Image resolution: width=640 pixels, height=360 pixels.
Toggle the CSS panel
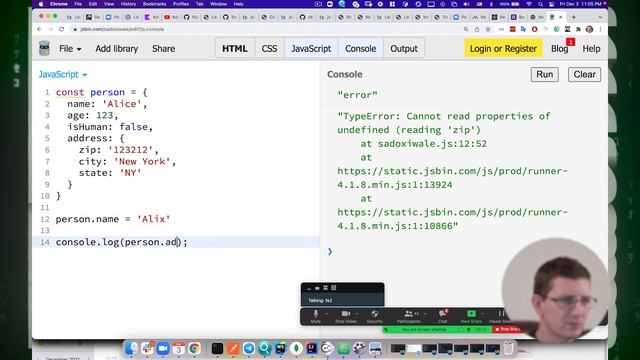point(269,49)
